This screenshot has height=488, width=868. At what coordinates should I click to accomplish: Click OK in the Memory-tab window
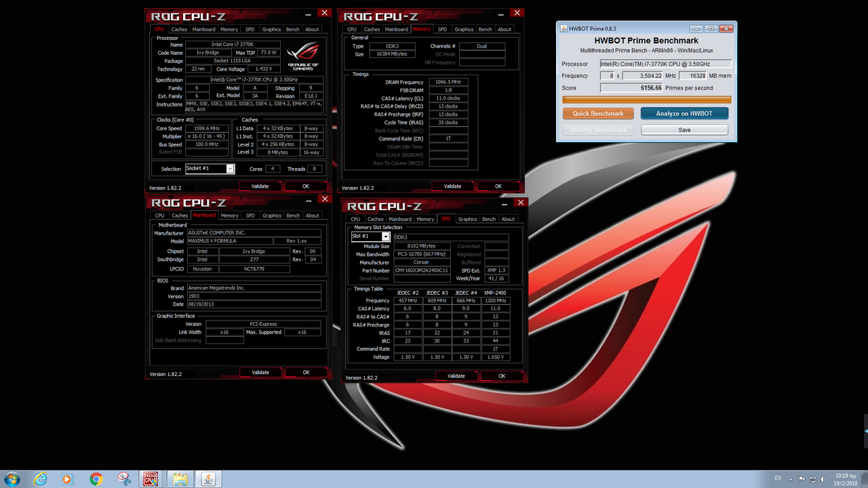[498, 186]
